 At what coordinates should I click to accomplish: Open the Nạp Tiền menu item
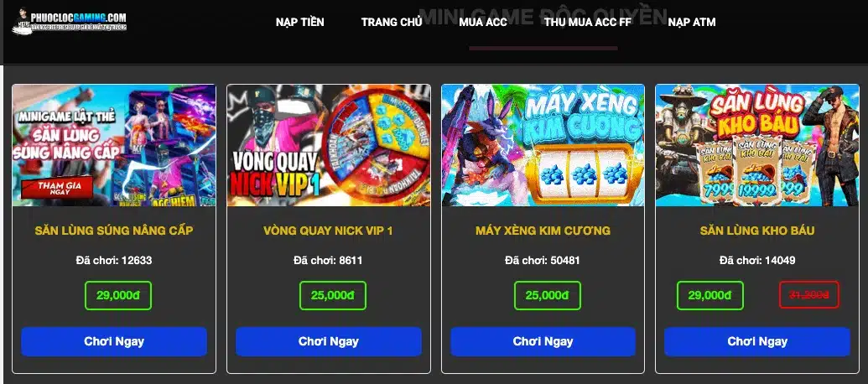pos(300,22)
